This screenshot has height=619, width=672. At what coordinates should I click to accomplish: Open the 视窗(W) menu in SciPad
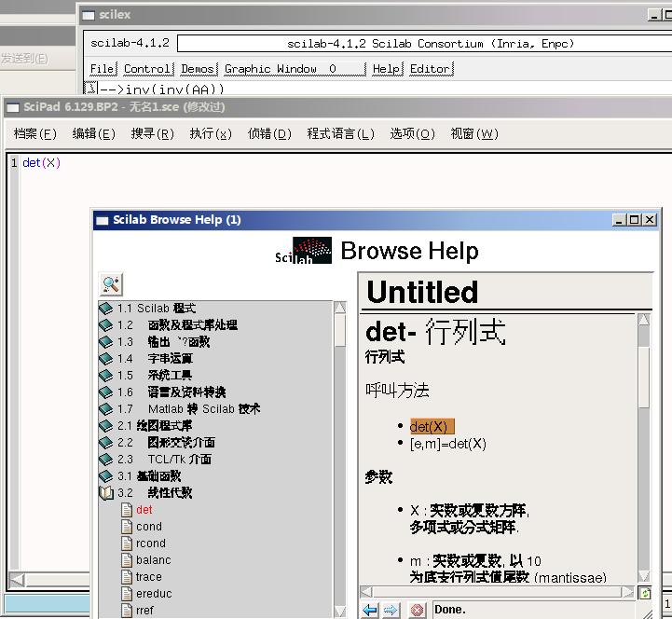click(474, 133)
